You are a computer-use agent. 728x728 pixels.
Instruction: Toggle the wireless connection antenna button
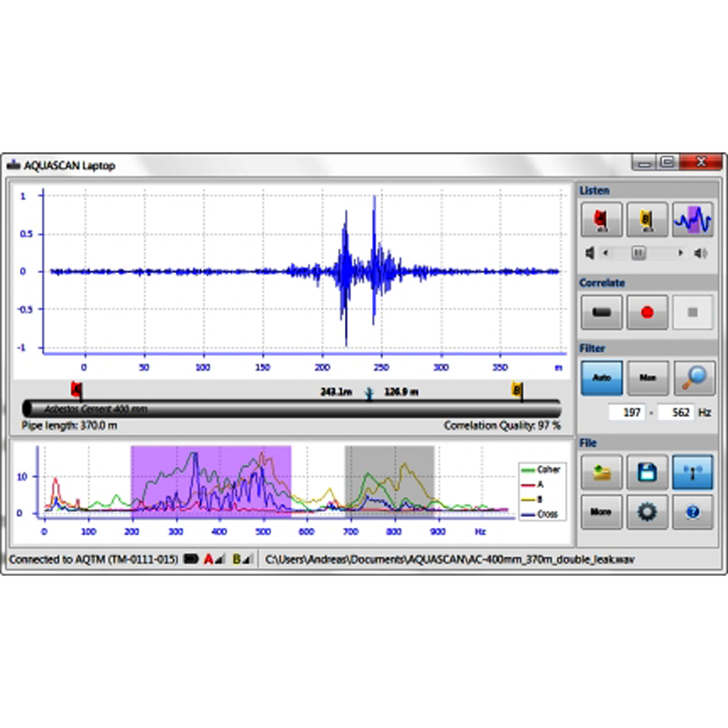click(693, 472)
